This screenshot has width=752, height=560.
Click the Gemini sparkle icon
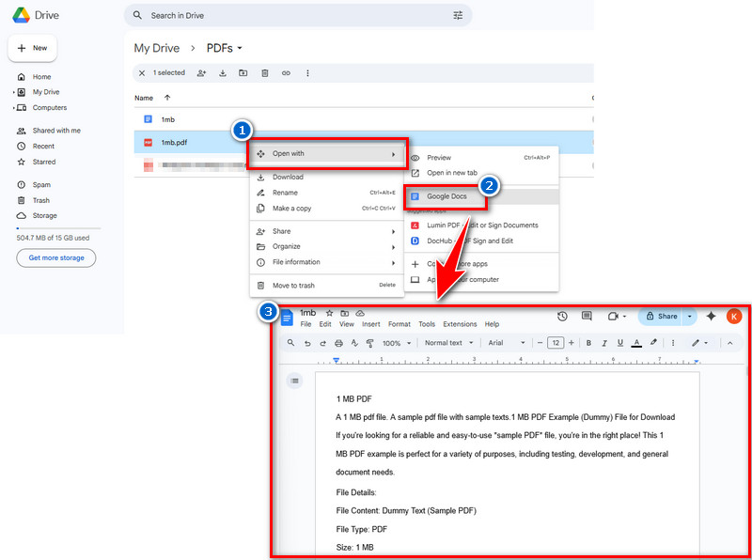point(711,316)
